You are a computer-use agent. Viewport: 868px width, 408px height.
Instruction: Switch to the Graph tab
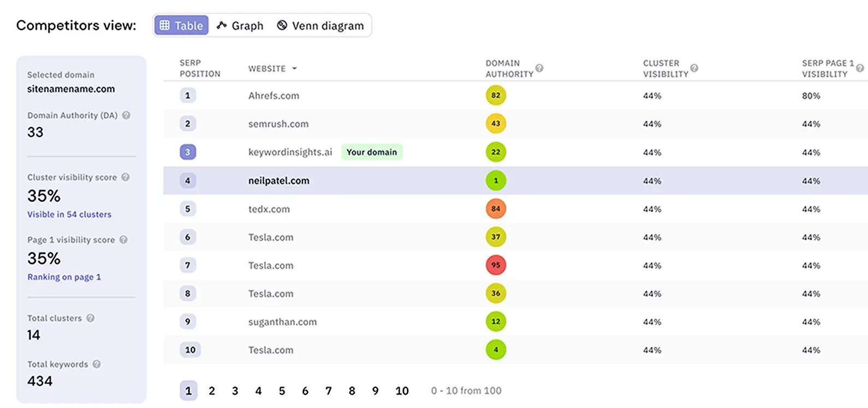click(240, 25)
